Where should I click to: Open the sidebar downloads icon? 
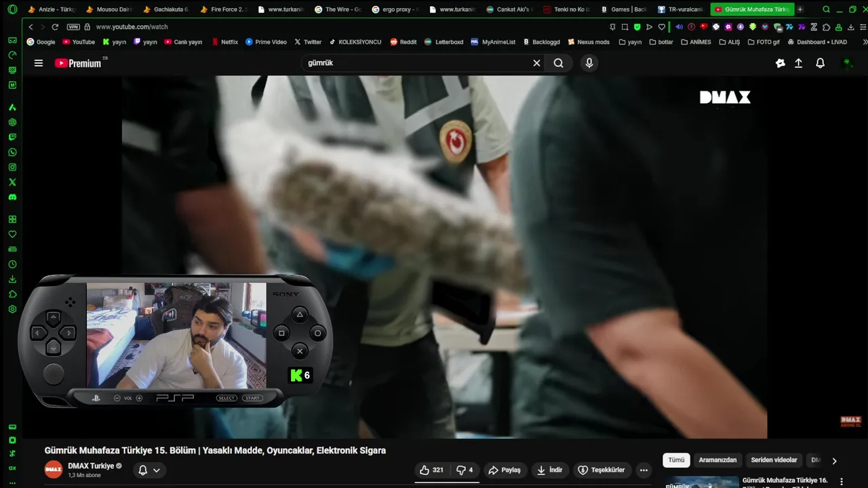pyautogui.click(x=12, y=279)
